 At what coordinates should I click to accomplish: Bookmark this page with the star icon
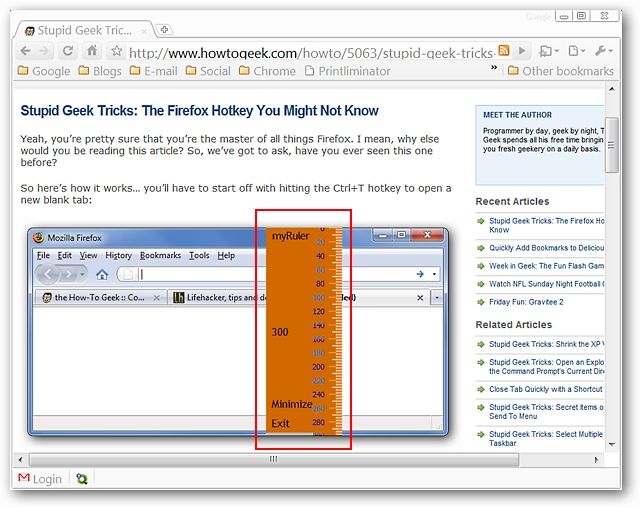pos(117,51)
